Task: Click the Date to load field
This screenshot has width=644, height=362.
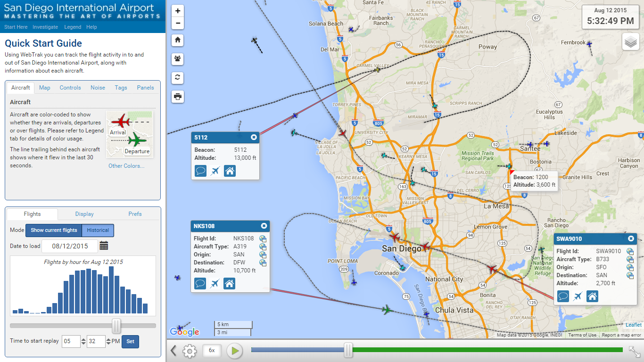Action: 70,246
